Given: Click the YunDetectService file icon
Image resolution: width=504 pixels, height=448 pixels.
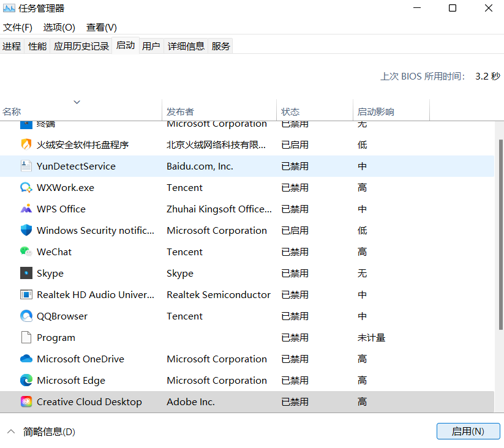Looking at the screenshot, I should coord(26,166).
